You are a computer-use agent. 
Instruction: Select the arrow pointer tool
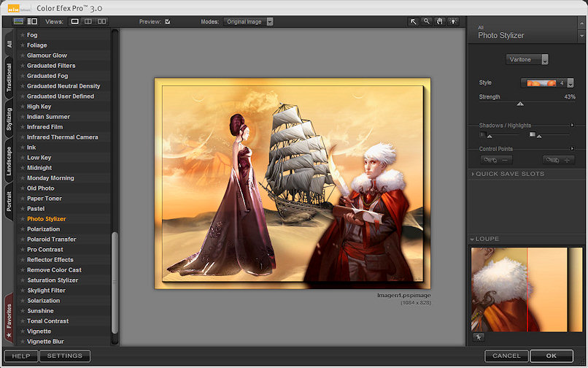pyautogui.click(x=414, y=22)
